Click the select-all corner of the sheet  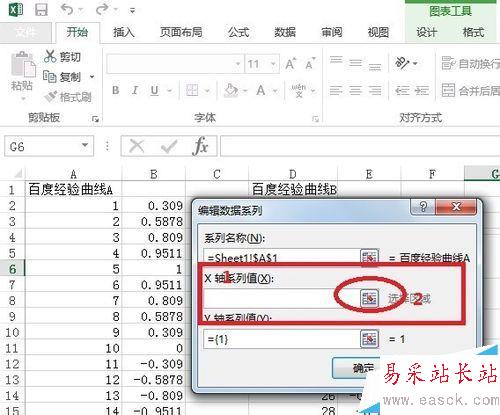click(17, 173)
